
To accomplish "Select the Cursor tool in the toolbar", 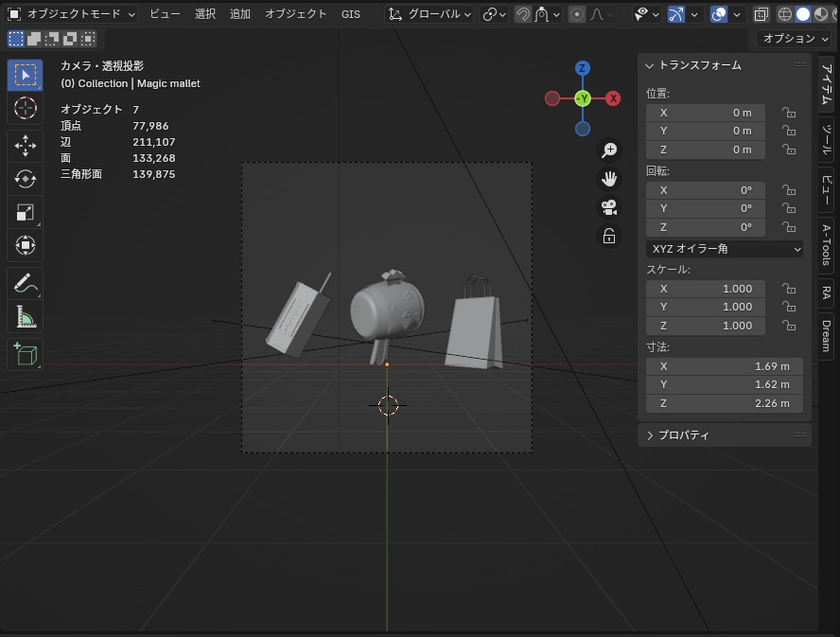I will [26, 108].
